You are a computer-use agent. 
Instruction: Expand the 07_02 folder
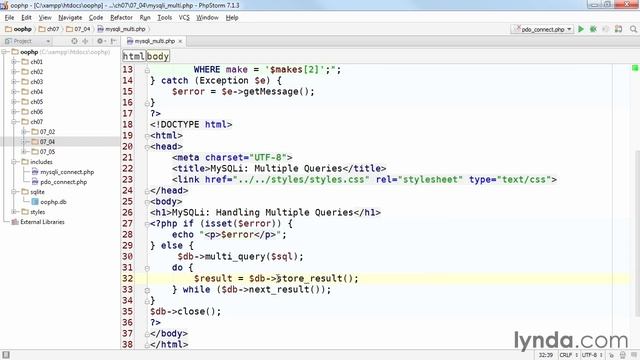tap(24, 131)
